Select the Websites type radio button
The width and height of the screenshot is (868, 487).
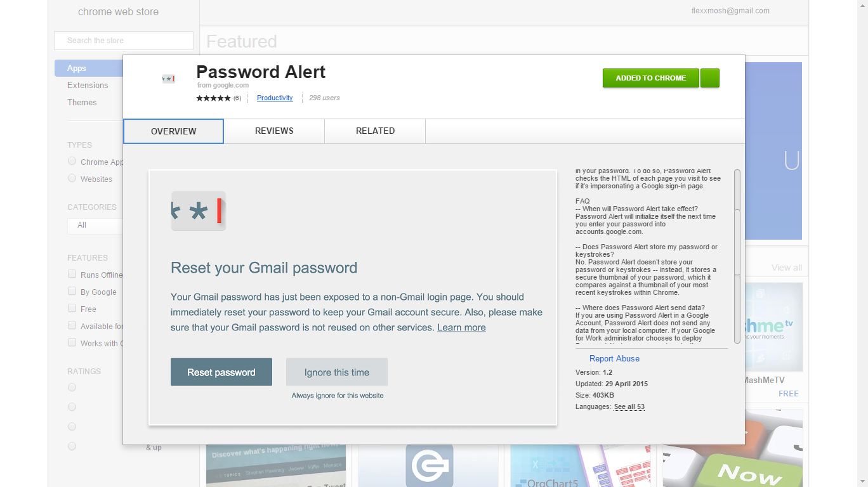pyautogui.click(x=72, y=178)
